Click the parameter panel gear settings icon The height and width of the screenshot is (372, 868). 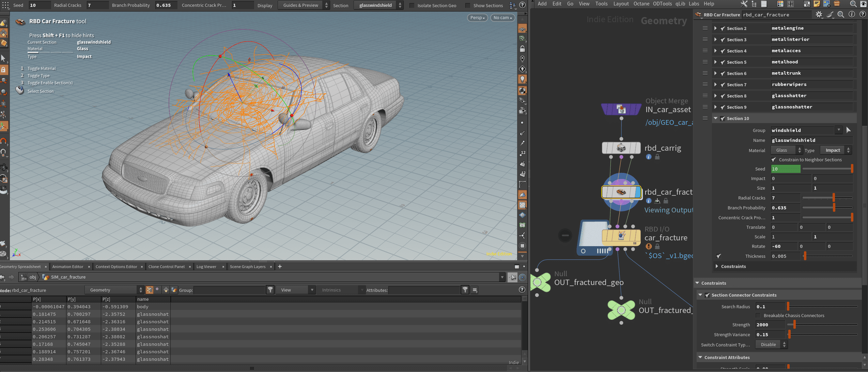click(819, 14)
